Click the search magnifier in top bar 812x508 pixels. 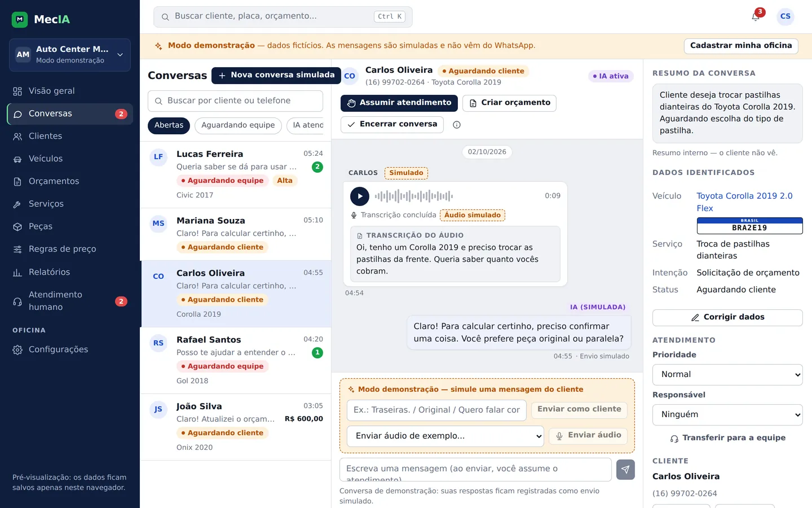pos(165,17)
